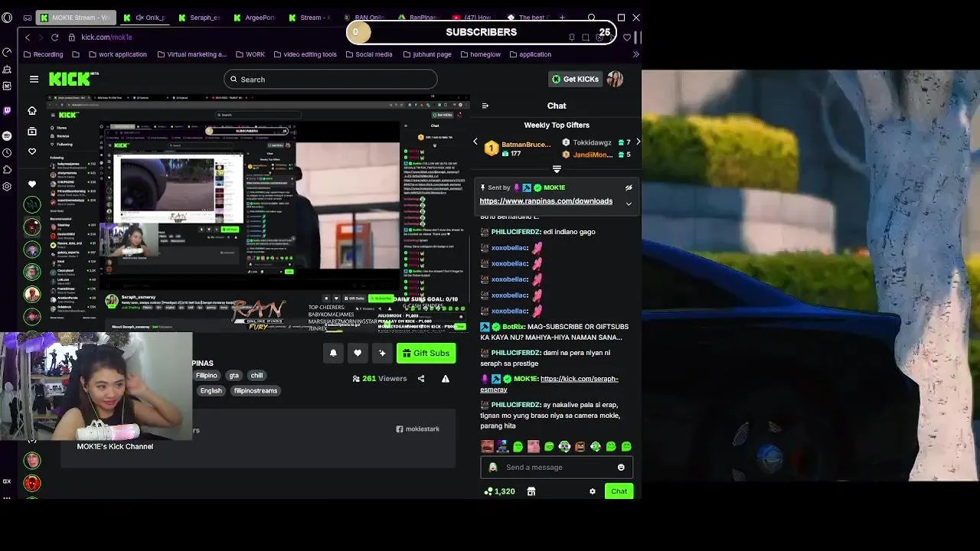Go back in browser history

(x=28, y=37)
